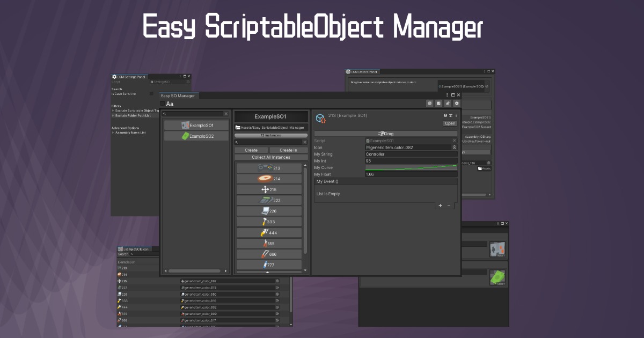Open the three-dot menu of the inspector panel

pyautogui.click(x=456, y=115)
